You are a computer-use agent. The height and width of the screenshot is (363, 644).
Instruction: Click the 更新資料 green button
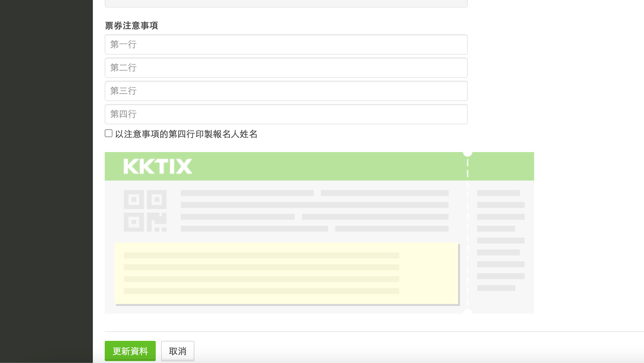[130, 351]
